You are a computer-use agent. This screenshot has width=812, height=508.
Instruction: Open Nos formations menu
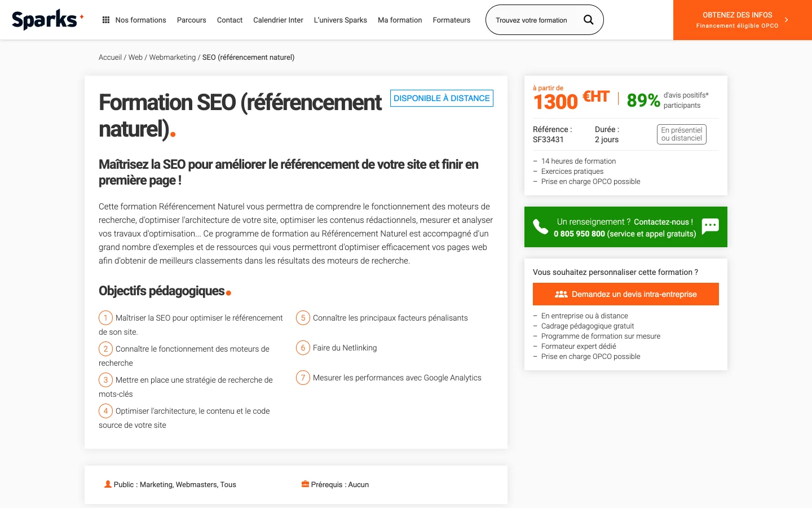click(140, 20)
